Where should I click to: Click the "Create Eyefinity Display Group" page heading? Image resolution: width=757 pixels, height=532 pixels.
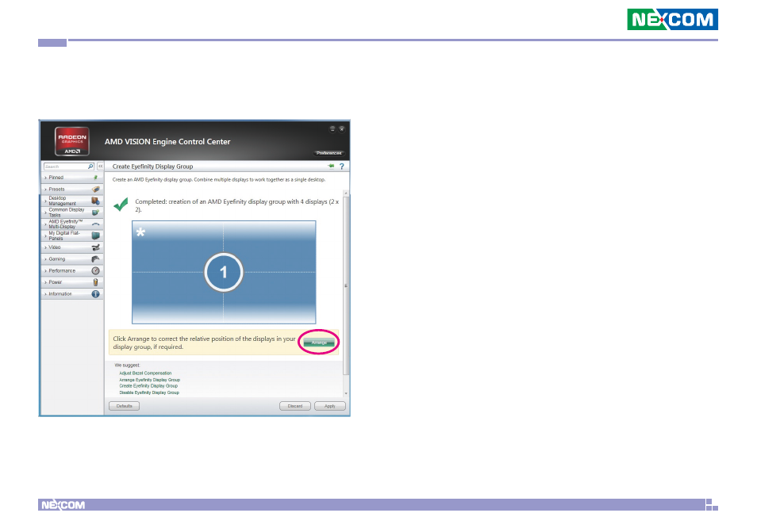pyautogui.click(x=152, y=166)
